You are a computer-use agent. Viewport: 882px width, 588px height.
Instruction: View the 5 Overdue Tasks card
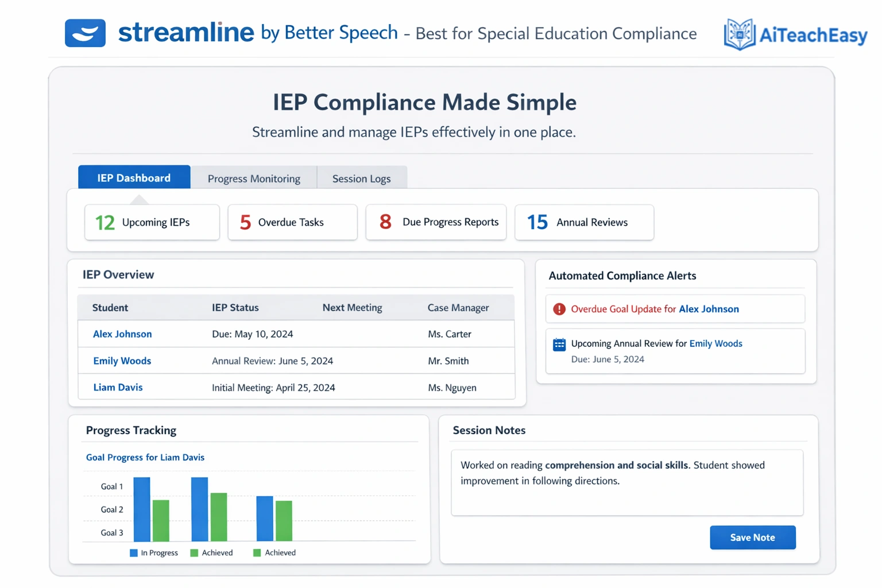click(292, 222)
